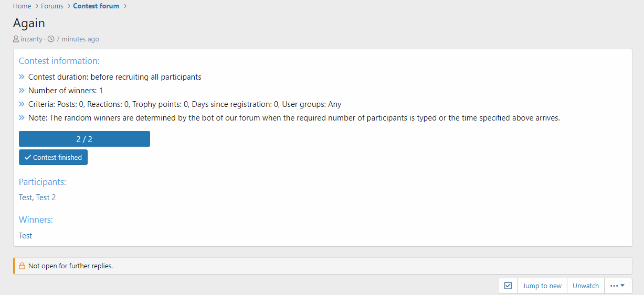Open Test 2 participant profile link
The image size is (644, 295).
(x=46, y=198)
